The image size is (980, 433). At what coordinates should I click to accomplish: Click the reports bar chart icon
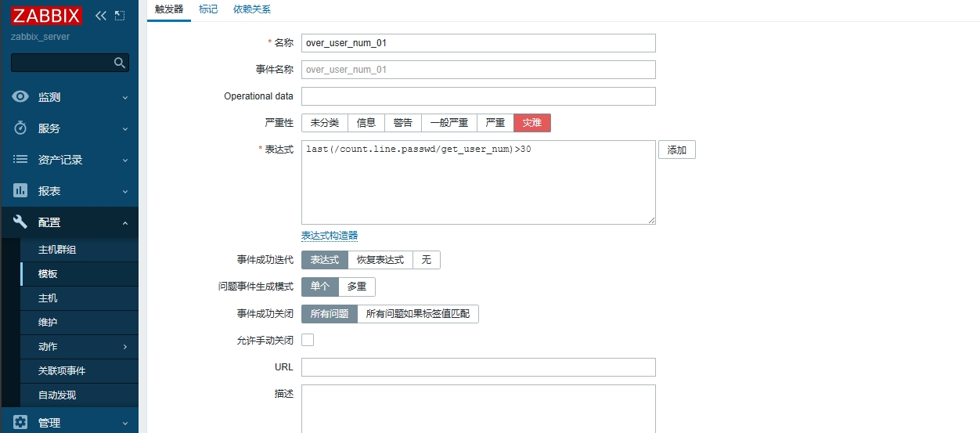21,191
